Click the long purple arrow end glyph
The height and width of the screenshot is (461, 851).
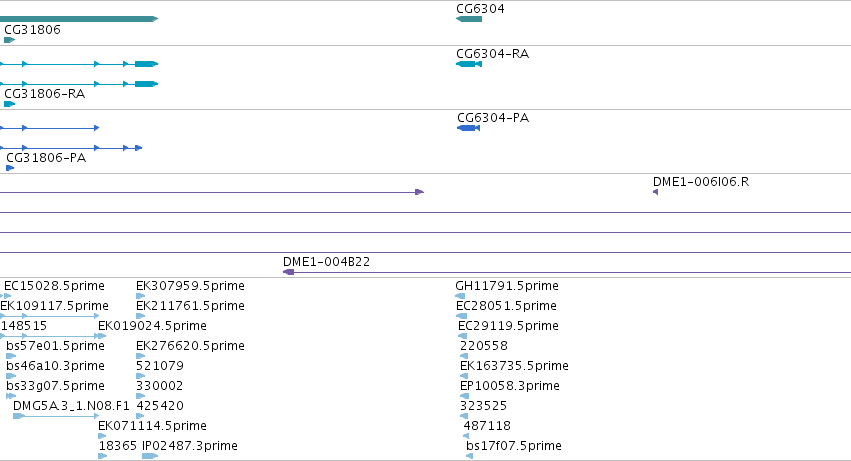[x=420, y=192]
